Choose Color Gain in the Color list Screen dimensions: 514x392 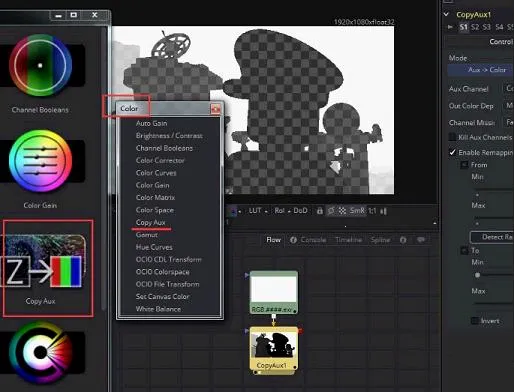tap(152, 185)
